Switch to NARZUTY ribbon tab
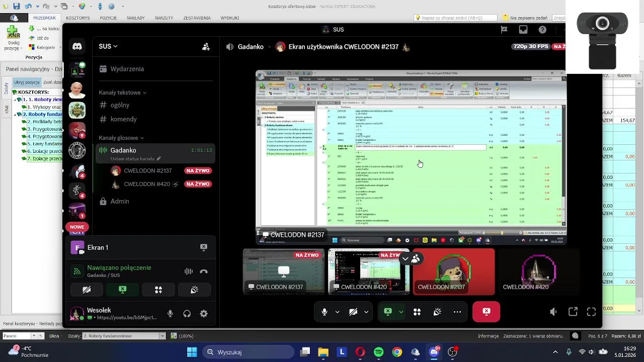Viewport: 644px width, 362px height. click(164, 18)
